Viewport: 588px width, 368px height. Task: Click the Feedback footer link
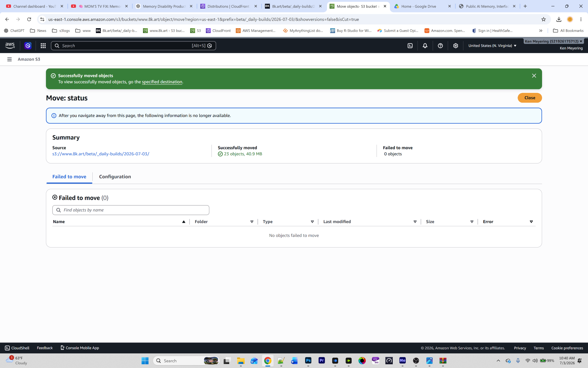[x=45, y=348]
